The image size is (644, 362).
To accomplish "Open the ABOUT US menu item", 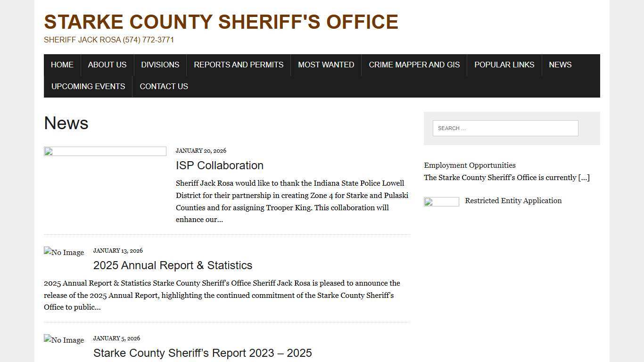I will coord(107,65).
